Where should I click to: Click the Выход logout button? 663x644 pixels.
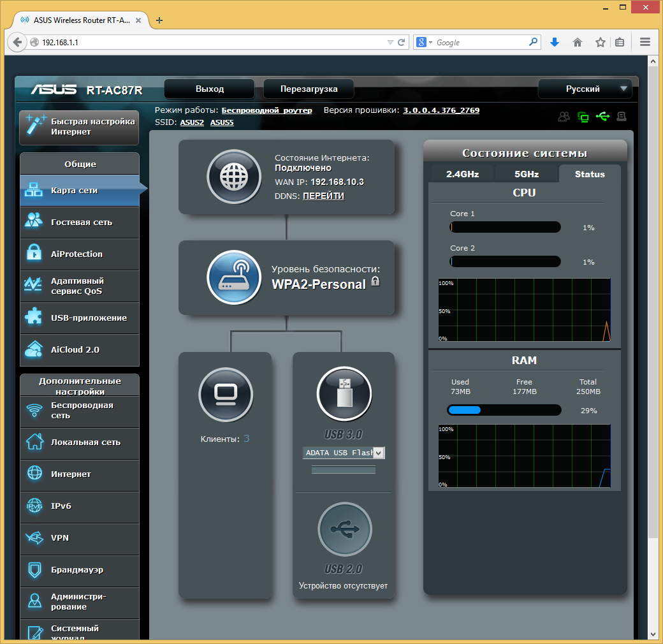pyautogui.click(x=209, y=89)
